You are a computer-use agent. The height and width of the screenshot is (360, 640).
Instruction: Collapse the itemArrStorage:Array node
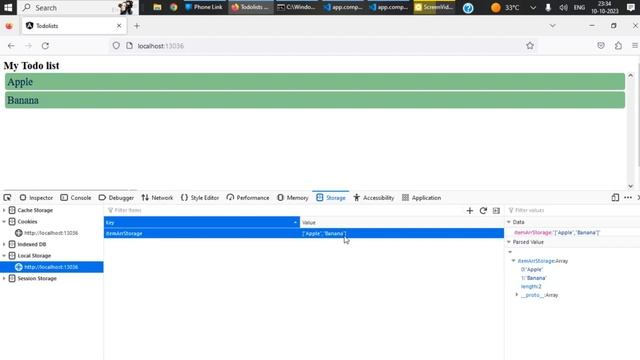514,261
